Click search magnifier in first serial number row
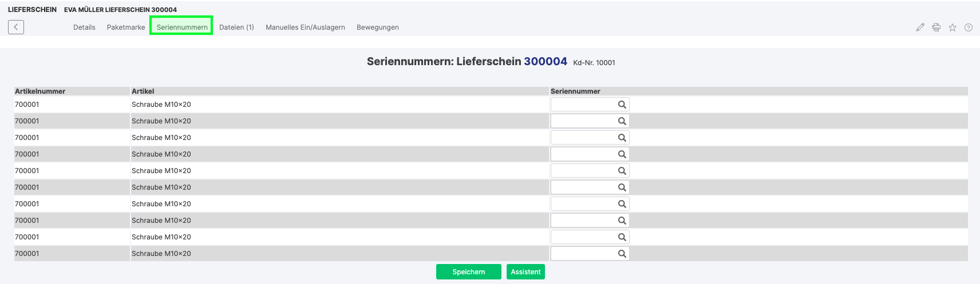This screenshot has width=980, height=284. (622, 105)
